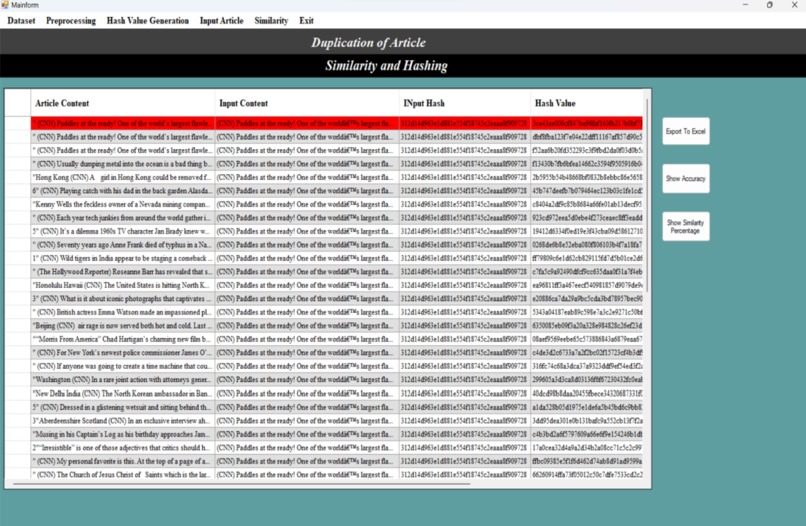Minimize the Mainform window
806x526 pixels.
[745, 5]
